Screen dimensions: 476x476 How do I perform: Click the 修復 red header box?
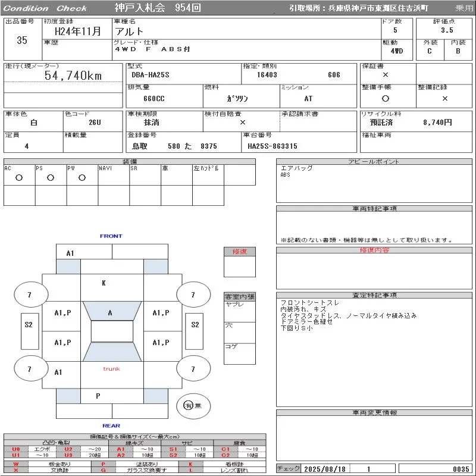point(240,252)
